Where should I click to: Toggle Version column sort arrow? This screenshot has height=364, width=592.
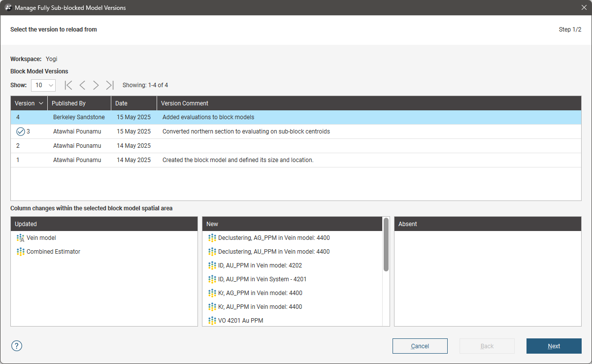(x=41, y=103)
